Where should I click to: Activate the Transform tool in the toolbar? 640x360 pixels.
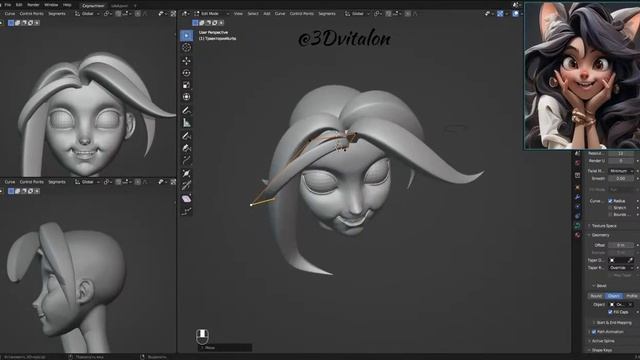tap(187, 97)
